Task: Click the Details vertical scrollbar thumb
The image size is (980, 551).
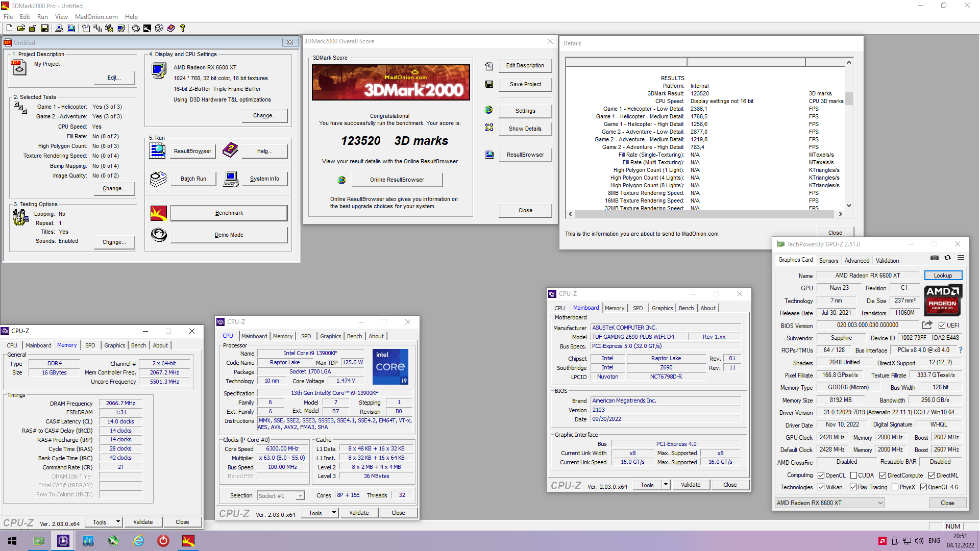Action: click(x=849, y=98)
